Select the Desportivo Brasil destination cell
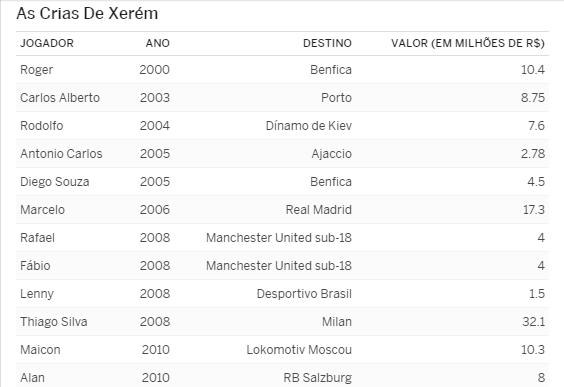 (x=304, y=294)
